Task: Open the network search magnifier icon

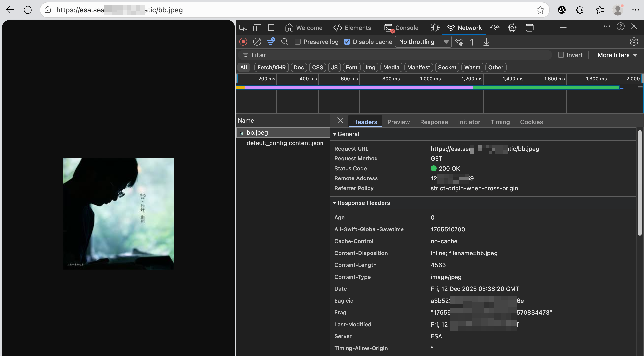Action: tap(285, 42)
